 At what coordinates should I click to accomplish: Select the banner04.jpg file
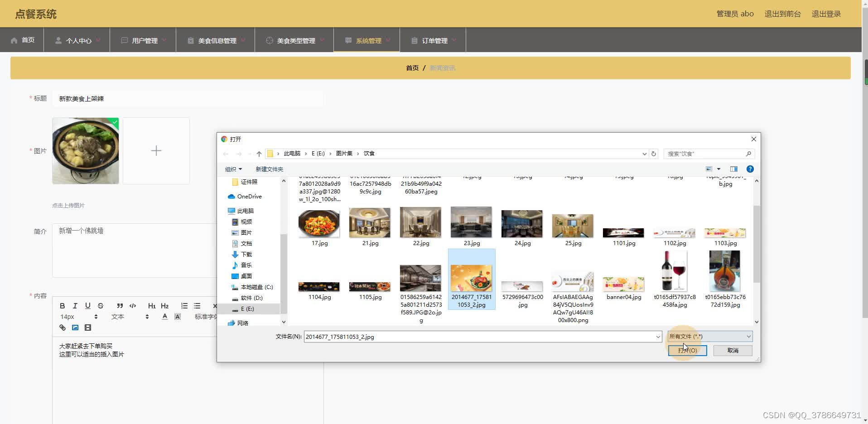tap(624, 289)
